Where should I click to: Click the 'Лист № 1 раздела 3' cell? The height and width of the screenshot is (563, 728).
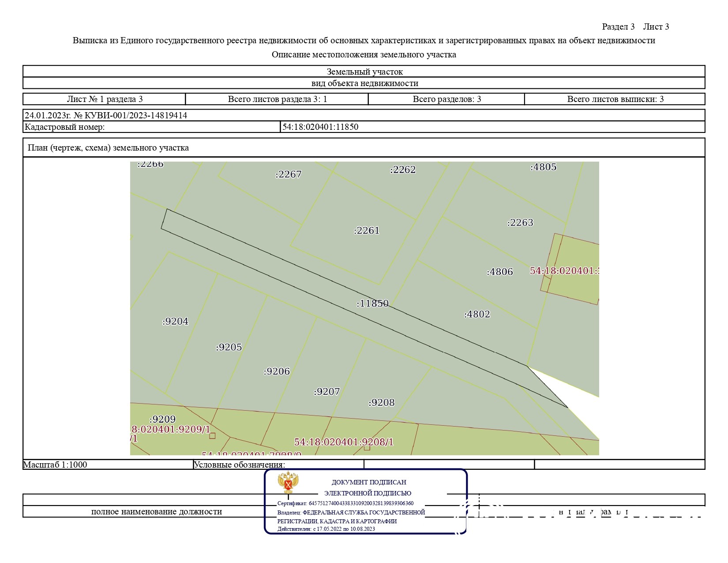click(104, 99)
